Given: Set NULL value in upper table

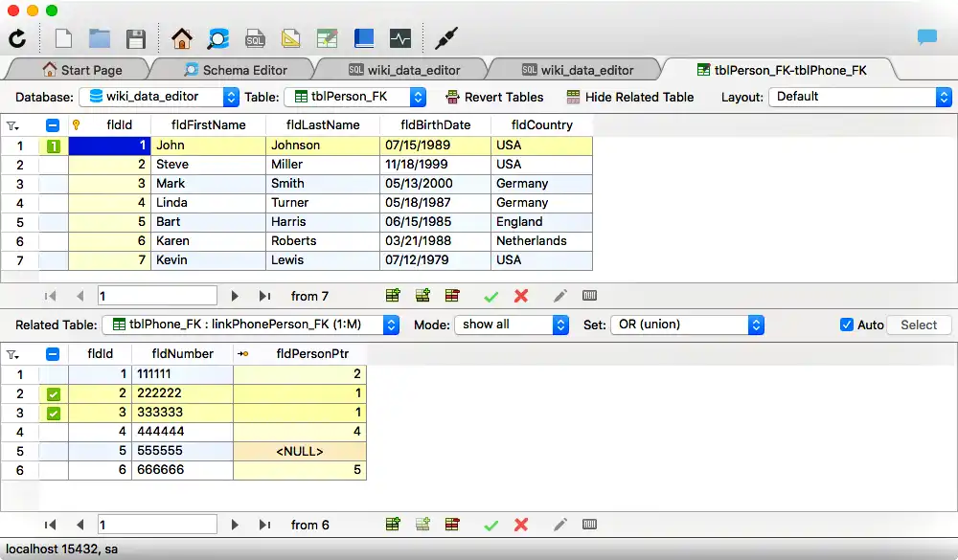Looking at the screenshot, I should tap(589, 296).
